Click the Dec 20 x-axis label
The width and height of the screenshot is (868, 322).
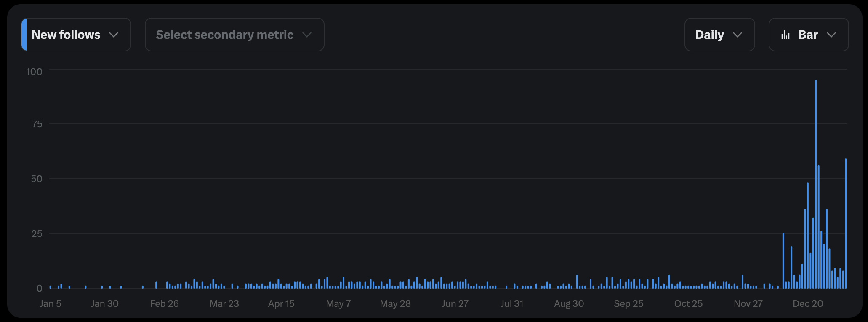click(808, 303)
